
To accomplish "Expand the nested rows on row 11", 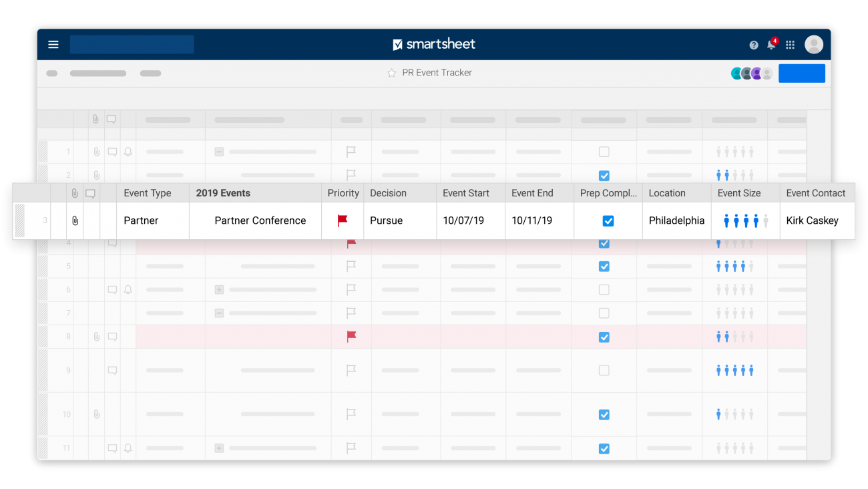I will [219, 448].
